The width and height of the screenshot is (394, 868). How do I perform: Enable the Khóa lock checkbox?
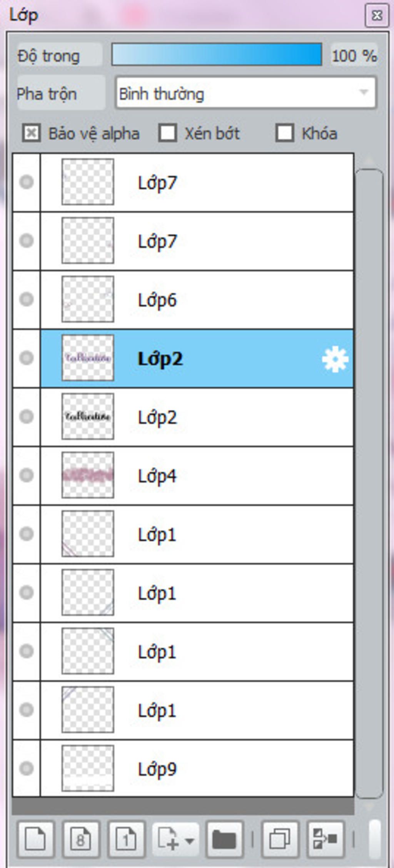click(x=285, y=133)
